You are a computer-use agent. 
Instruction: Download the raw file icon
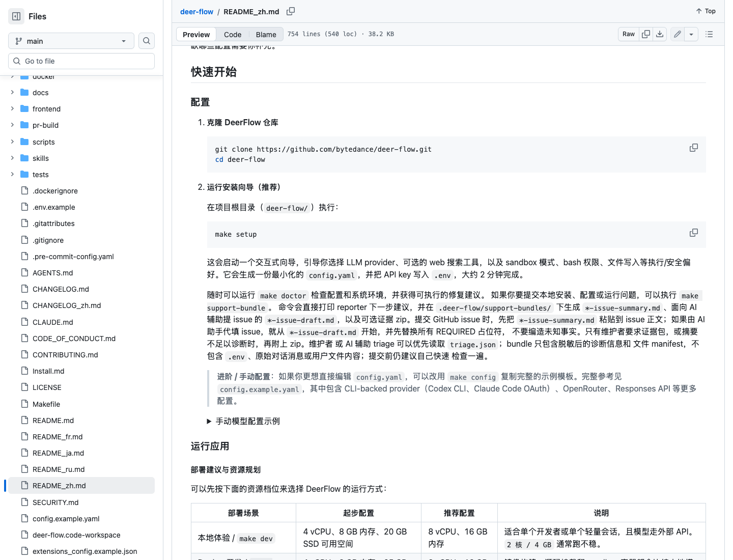tap(660, 34)
